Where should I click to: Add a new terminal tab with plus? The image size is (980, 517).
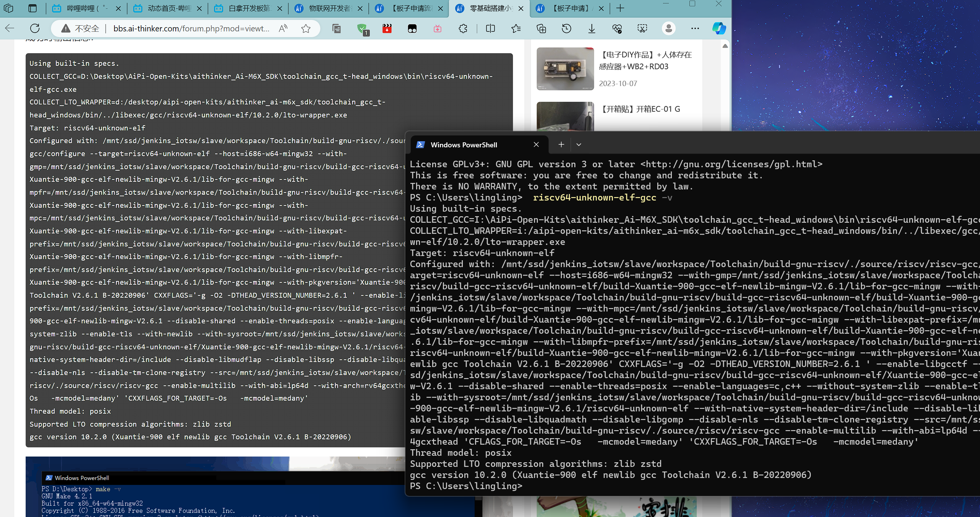click(561, 145)
